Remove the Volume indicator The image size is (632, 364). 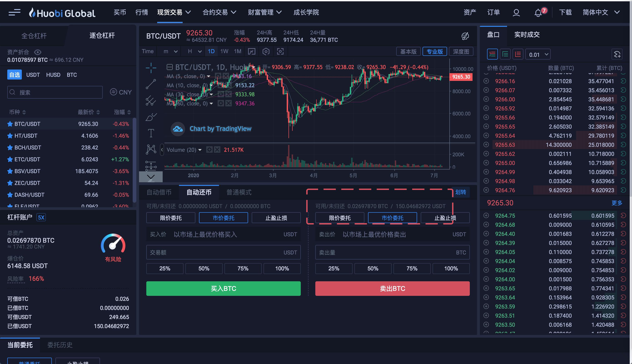(217, 150)
